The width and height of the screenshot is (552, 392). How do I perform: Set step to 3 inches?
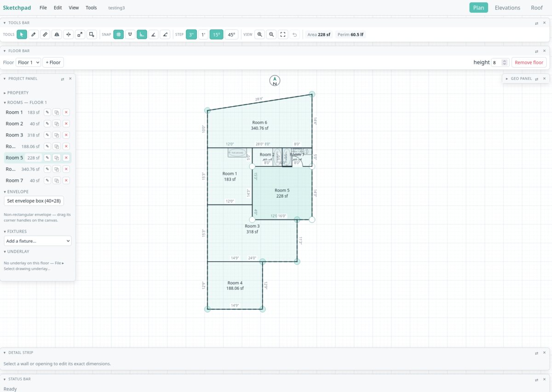point(191,34)
